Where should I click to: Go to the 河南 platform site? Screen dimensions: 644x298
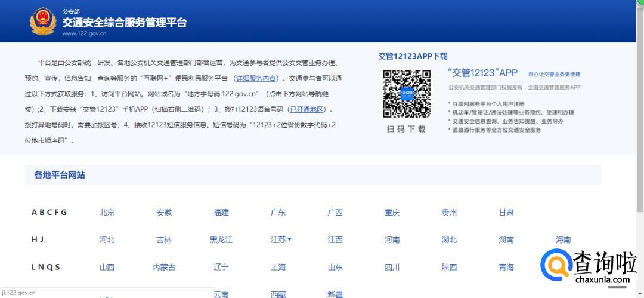pyautogui.click(x=392, y=239)
